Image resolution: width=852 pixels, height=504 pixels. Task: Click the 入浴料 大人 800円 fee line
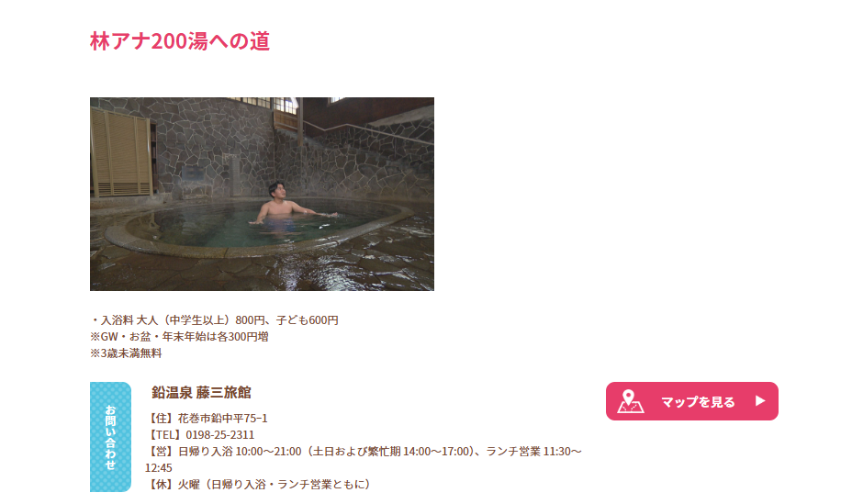click(x=215, y=319)
